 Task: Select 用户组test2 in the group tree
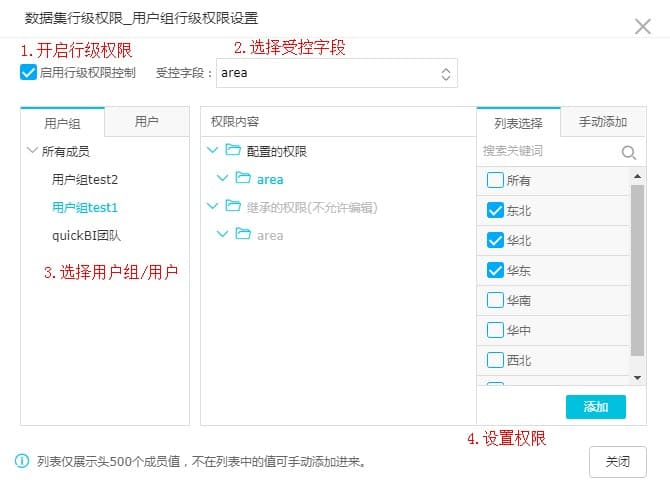pyautogui.click(x=85, y=180)
